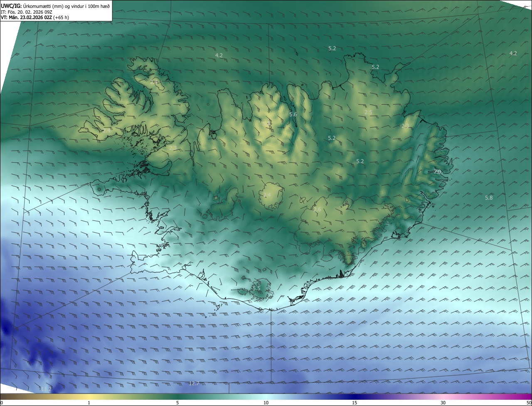
Task: Click the 5 tick on the color scale
Action: point(177,403)
